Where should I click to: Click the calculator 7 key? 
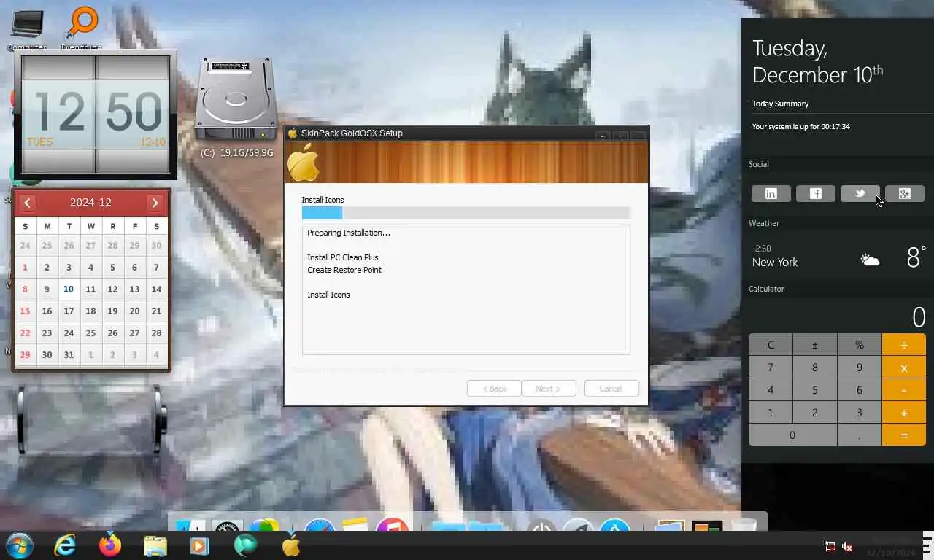coord(771,367)
